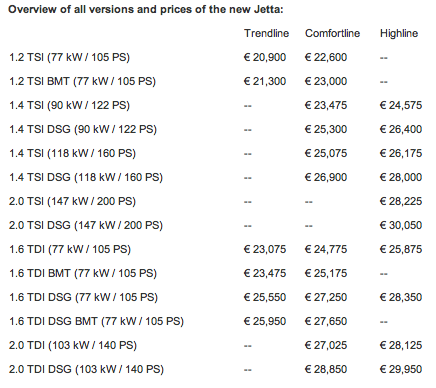Select the € 25,075 Comfortline price

(326, 153)
